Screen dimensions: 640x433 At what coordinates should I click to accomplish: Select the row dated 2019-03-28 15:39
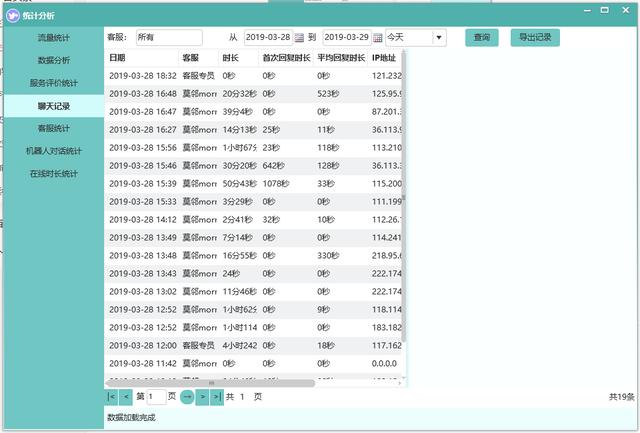[x=253, y=184]
